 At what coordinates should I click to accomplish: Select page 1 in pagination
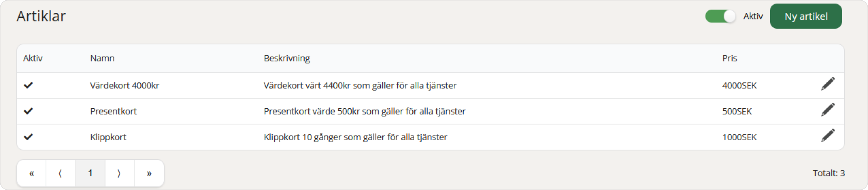click(x=90, y=173)
